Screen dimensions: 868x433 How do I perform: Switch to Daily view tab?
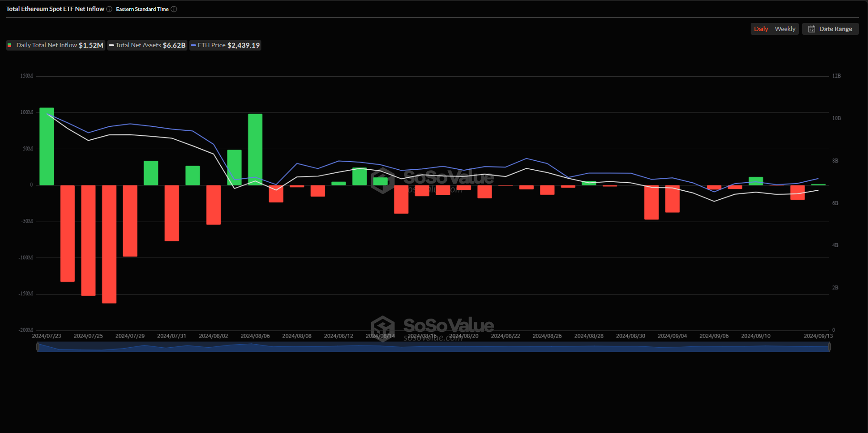pyautogui.click(x=761, y=29)
